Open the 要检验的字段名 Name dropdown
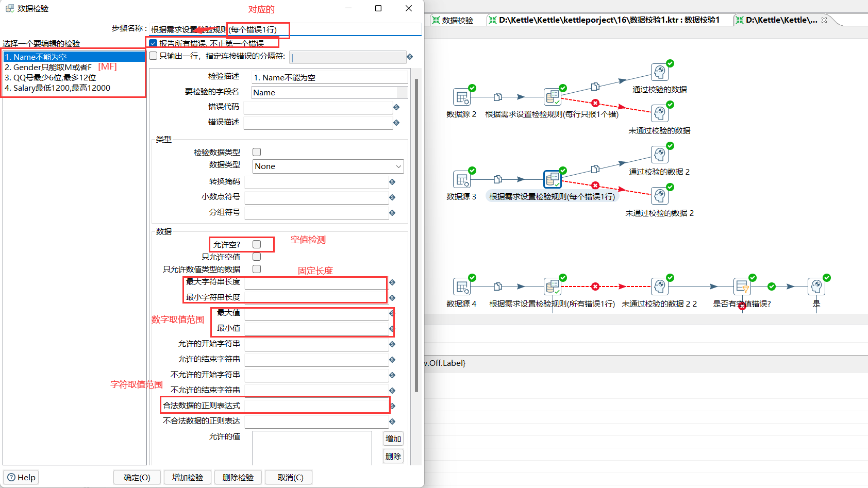The width and height of the screenshot is (868, 488). click(x=330, y=92)
